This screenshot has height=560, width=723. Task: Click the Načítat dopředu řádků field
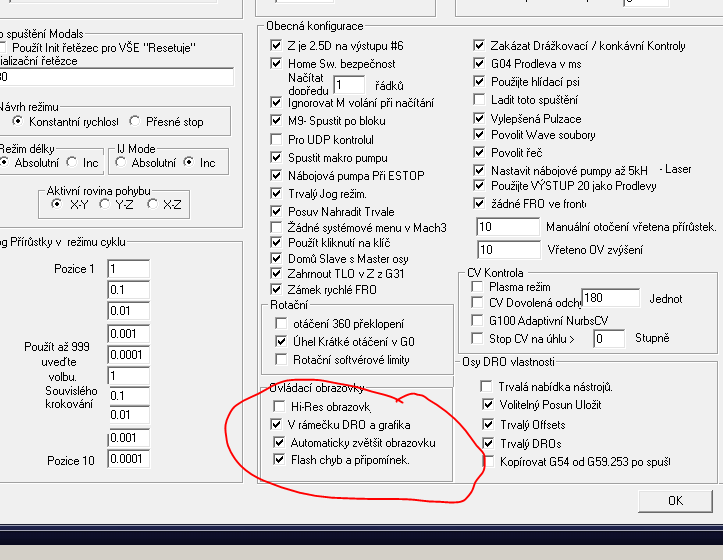click(349, 86)
